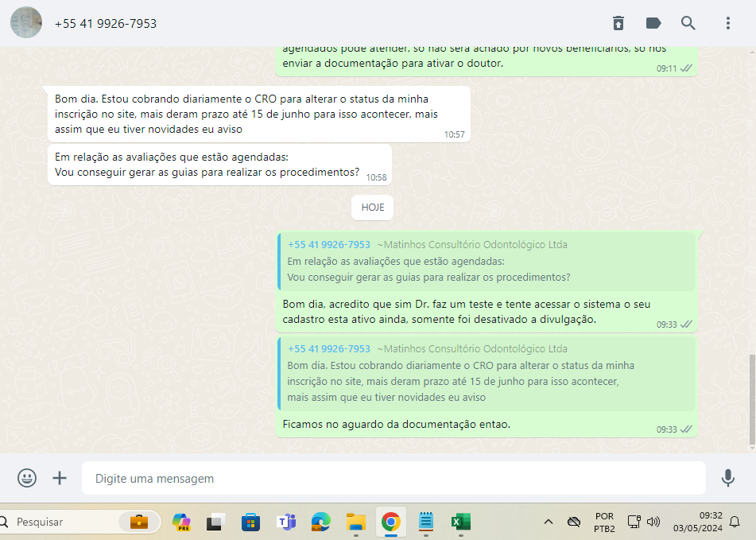Open contact info for +55 41 9926-7953

pyautogui.click(x=106, y=24)
